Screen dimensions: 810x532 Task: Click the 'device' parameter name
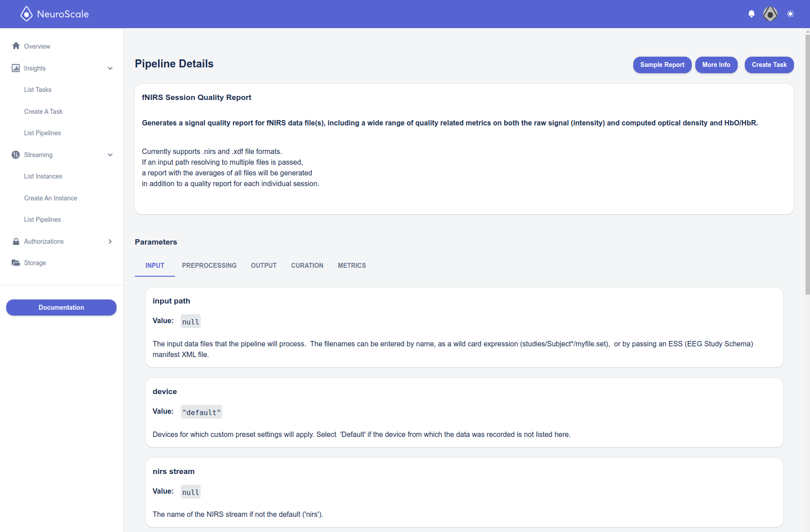pyautogui.click(x=165, y=391)
